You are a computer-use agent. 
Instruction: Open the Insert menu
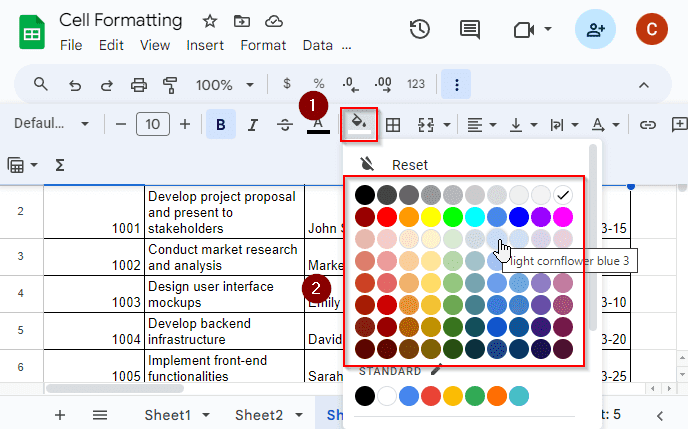click(x=205, y=45)
